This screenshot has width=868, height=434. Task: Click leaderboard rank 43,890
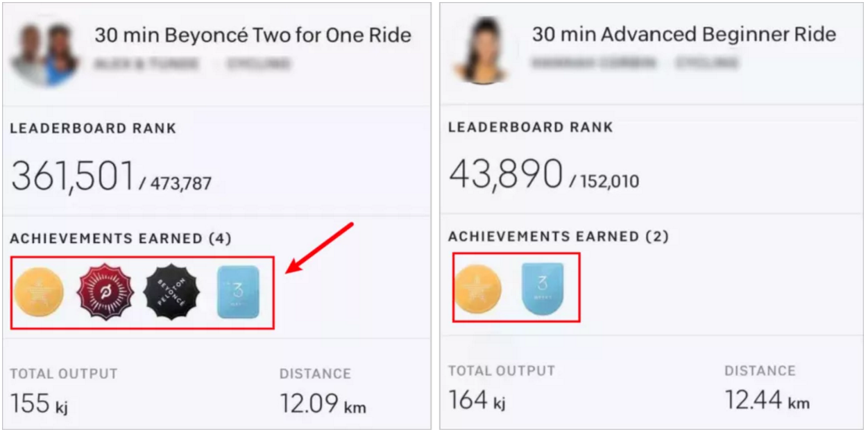click(x=506, y=174)
